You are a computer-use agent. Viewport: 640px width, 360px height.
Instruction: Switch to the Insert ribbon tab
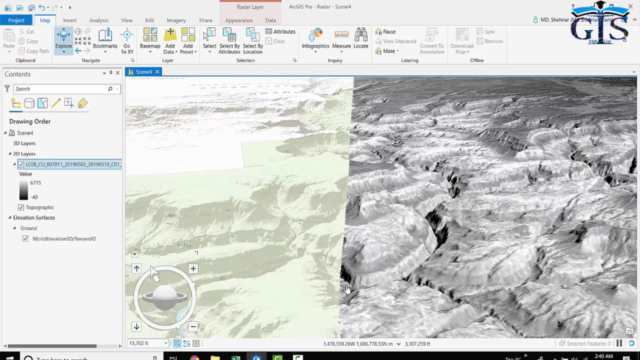pyautogui.click(x=69, y=20)
